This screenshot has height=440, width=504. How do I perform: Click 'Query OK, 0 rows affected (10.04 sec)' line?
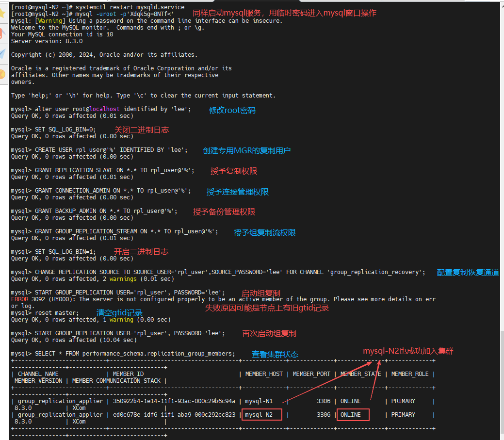74,340
